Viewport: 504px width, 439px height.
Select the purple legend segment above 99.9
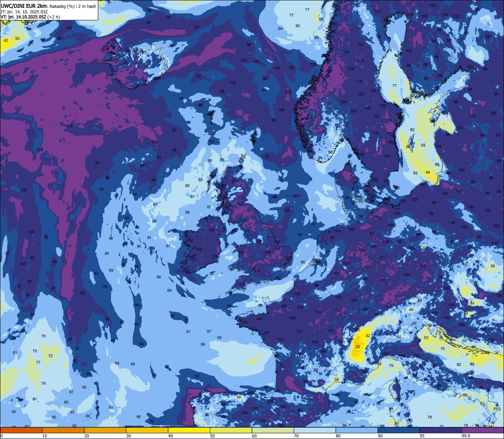(x=482, y=430)
